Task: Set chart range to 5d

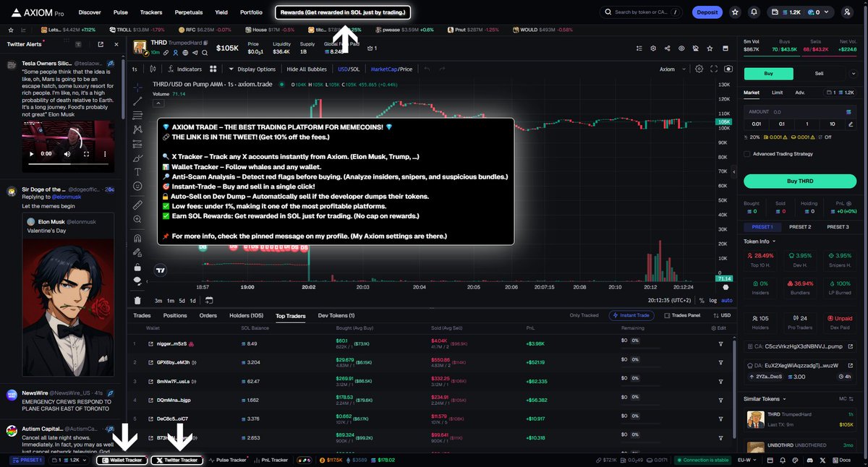Action: pyautogui.click(x=182, y=300)
